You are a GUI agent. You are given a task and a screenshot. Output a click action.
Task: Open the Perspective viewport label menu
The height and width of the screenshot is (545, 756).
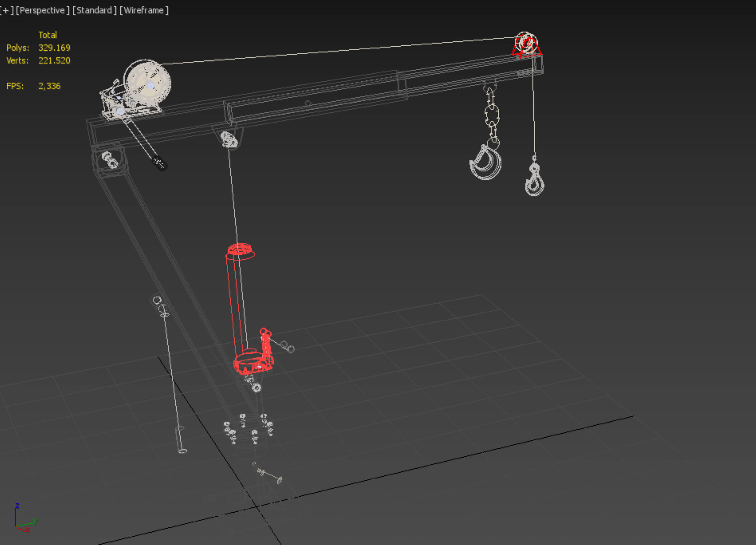(x=42, y=10)
